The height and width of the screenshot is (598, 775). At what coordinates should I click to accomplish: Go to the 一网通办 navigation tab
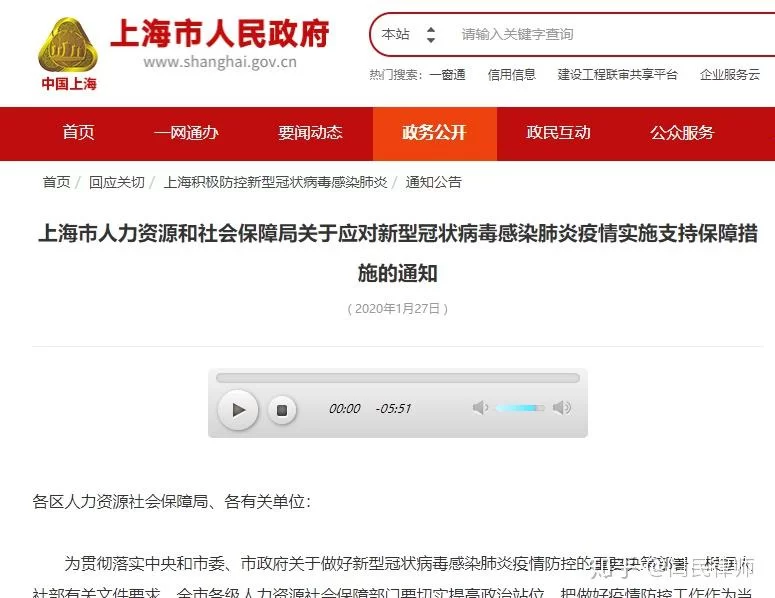186,133
